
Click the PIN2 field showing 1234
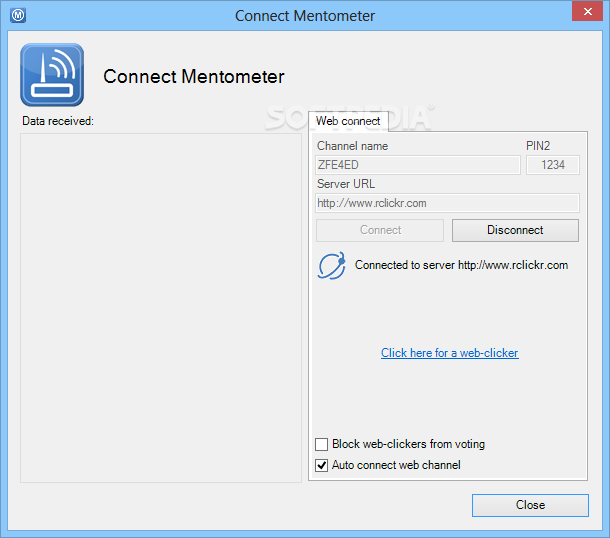pyautogui.click(x=553, y=165)
